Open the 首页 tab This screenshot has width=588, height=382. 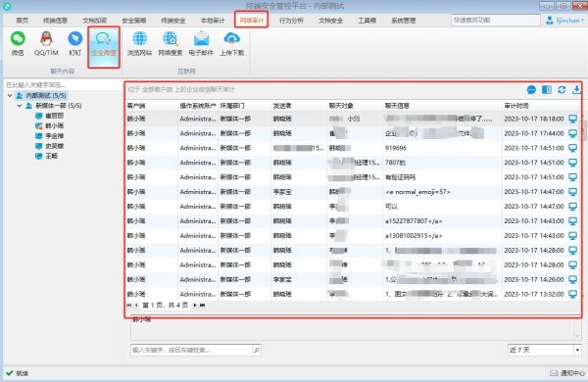[x=23, y=21]
